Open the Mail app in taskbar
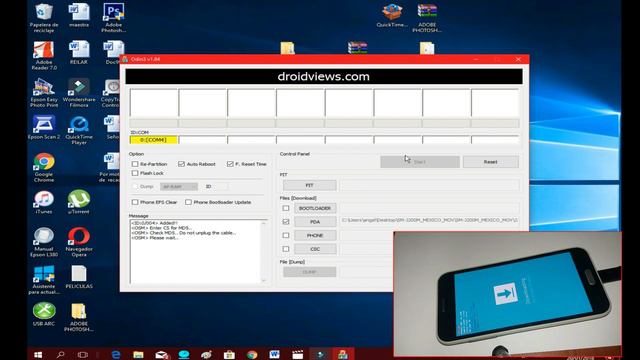This screenshot has height=360, width=640. click(162, 355)
